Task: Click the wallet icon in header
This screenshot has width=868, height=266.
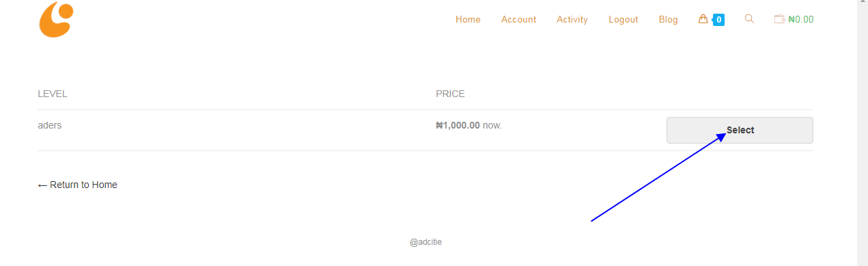Action: click(x=779, y=19)
